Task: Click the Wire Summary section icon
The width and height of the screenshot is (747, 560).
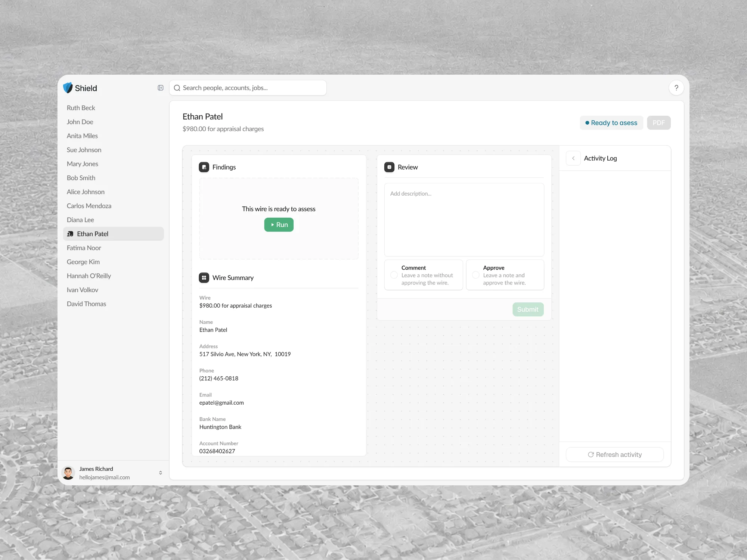Action: (204, 278)
